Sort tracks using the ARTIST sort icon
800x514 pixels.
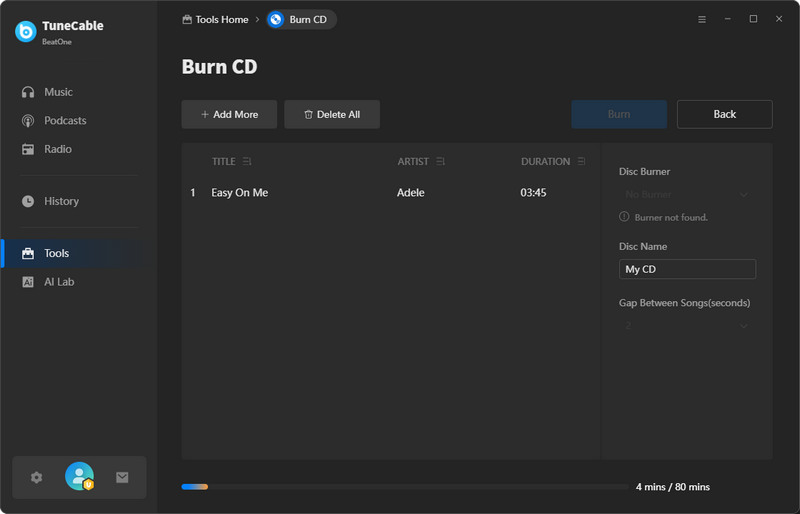pos(440,162)
